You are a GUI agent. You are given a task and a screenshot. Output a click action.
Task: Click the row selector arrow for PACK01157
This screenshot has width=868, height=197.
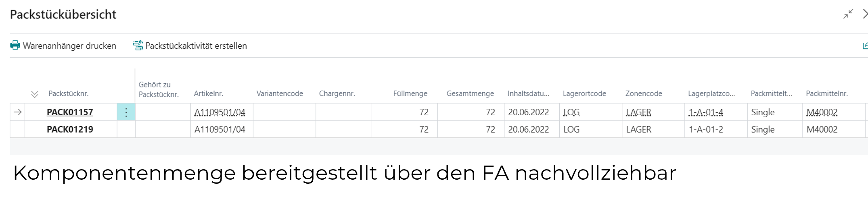coord(17,112)
